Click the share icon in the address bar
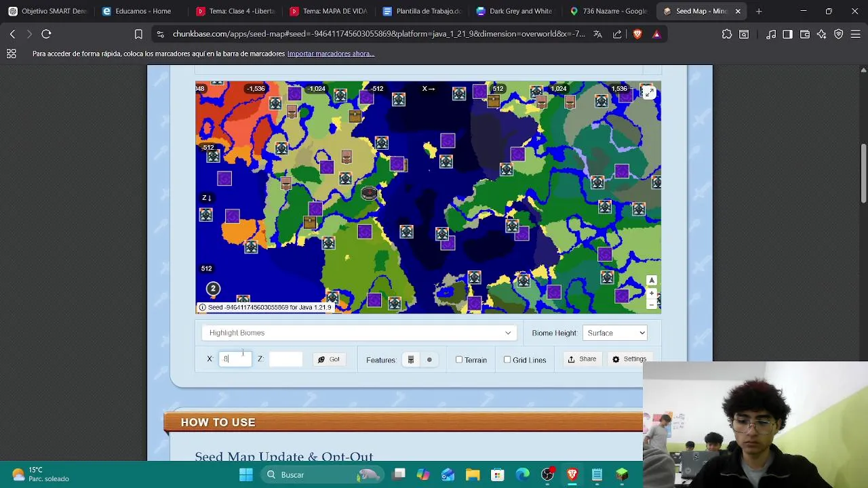 click(617, 34)
